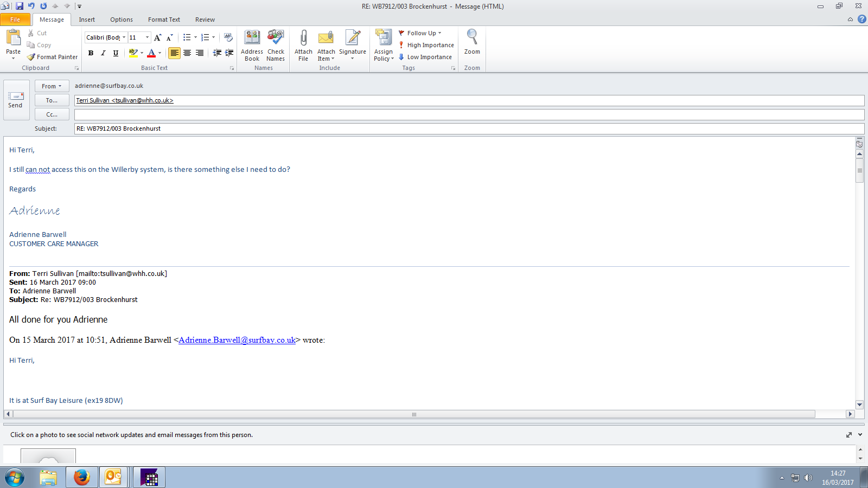
Task: Click the yellow text highlight color button
Action: click(133, 53)
